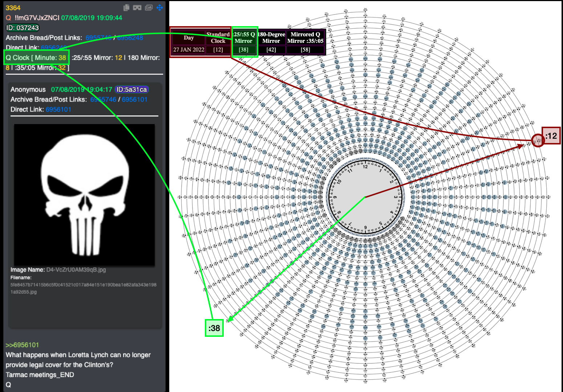
Task: Select the long hash filename text
Action: coord(83,288)
